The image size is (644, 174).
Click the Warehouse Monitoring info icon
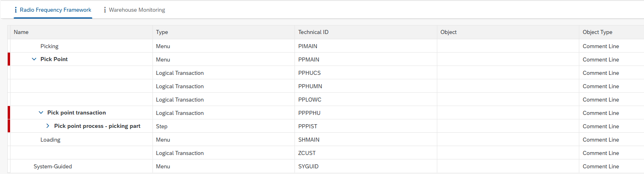point(105,10)
